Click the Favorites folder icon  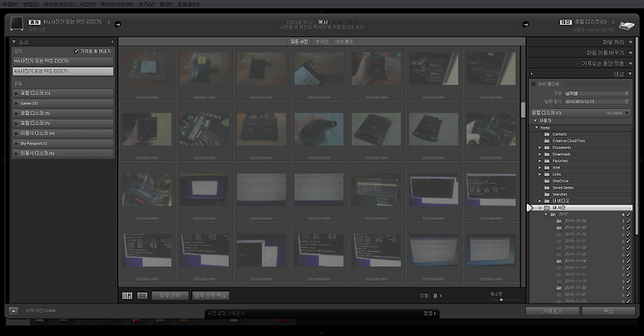(x=547, y=161)
